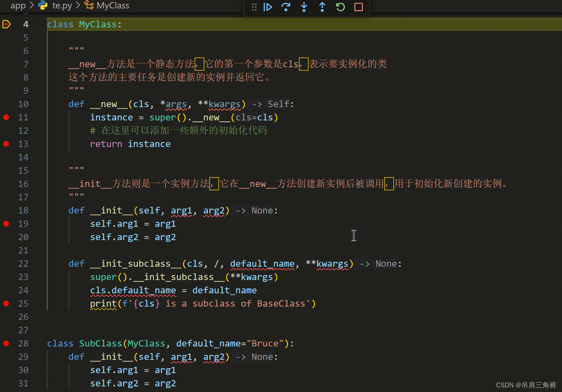Image resolution: width=562 pixels, height=392 pixels.
Task: Continue program execution in debug toolbar
Action: pos(268,7)
